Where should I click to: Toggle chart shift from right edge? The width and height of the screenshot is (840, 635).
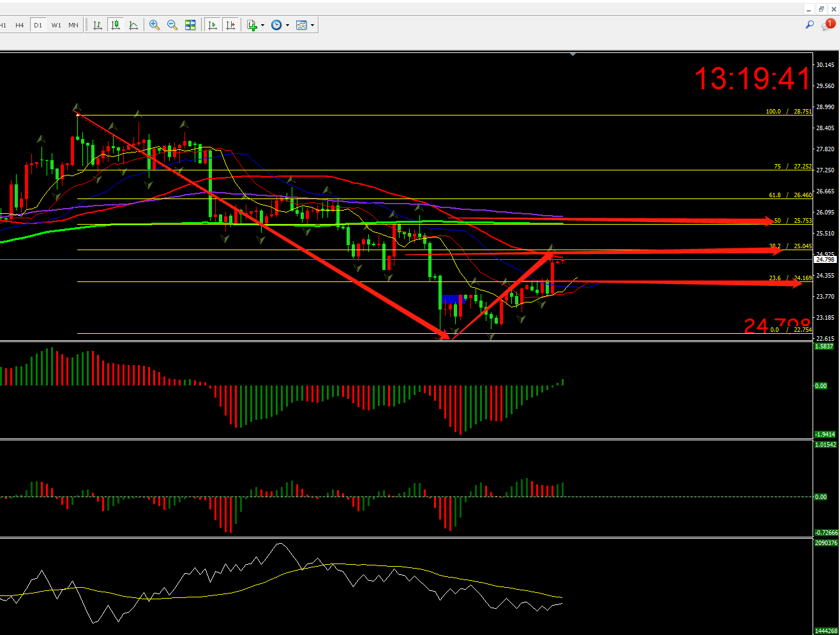coord(230,25)
